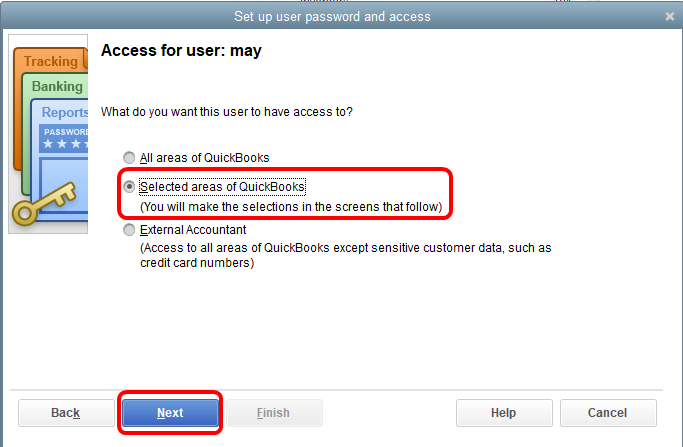The width and height of the screenshot is (683, 447).
Task: Click the blue Reports card graphic
Action: click(65, 113)
